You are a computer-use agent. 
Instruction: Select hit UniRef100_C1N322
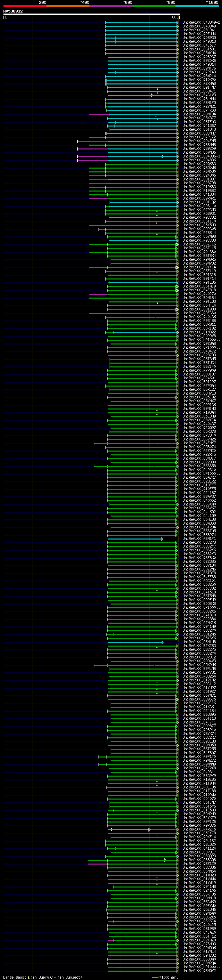(199, 332)
